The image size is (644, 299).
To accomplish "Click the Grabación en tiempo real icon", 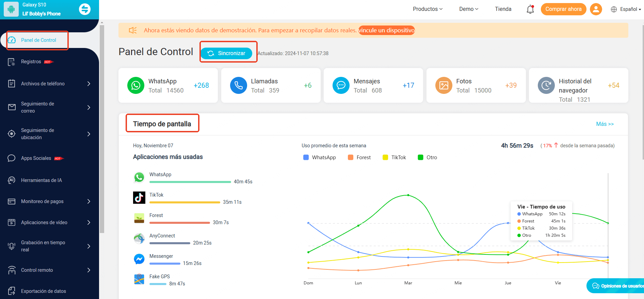I will pyautogui.click(x=12, y=246).
